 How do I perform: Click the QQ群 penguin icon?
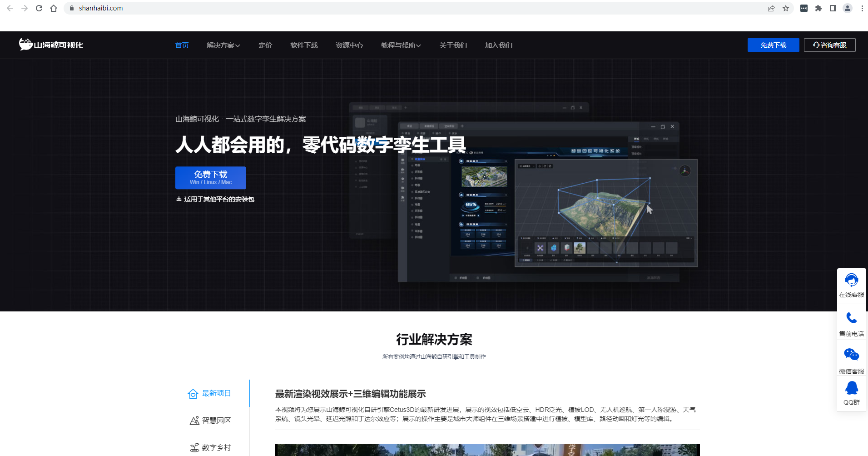coord(852,388)
